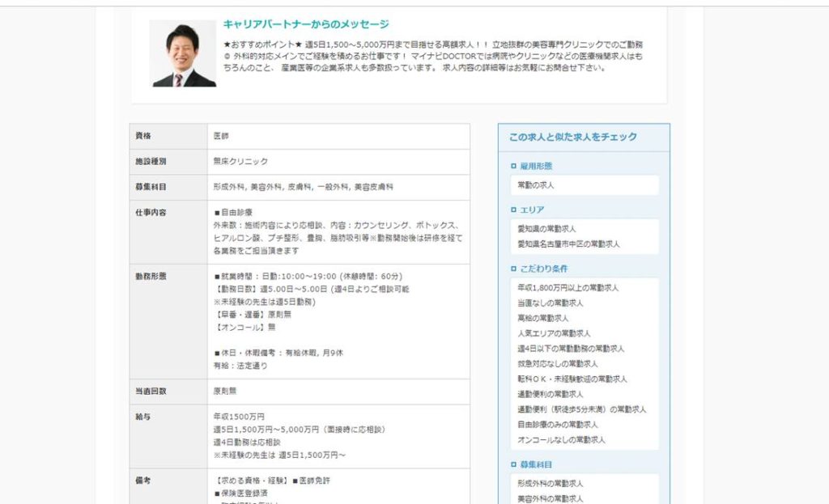The width and height of the screenshot is (829, 504).
Task: Click the 給与 table row label
Action: click(x=143, y=417)
